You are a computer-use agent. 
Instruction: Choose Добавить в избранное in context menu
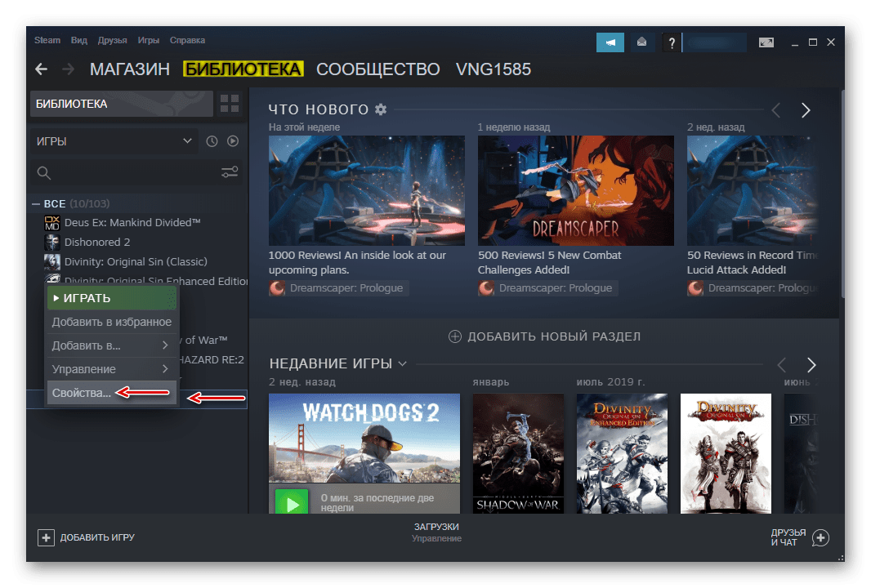coord(112,322)
